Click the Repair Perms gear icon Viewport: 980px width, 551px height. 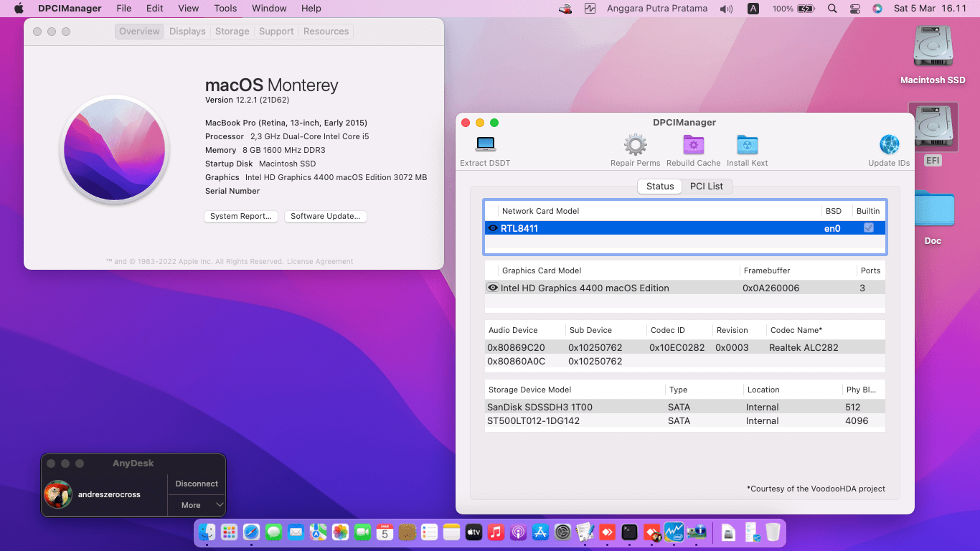coord(635,144)
